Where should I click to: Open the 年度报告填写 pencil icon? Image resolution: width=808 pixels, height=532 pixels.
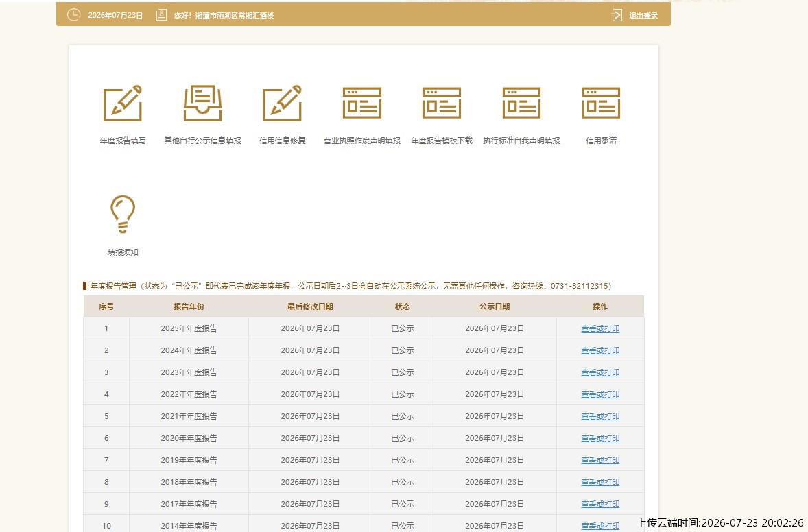123,103
